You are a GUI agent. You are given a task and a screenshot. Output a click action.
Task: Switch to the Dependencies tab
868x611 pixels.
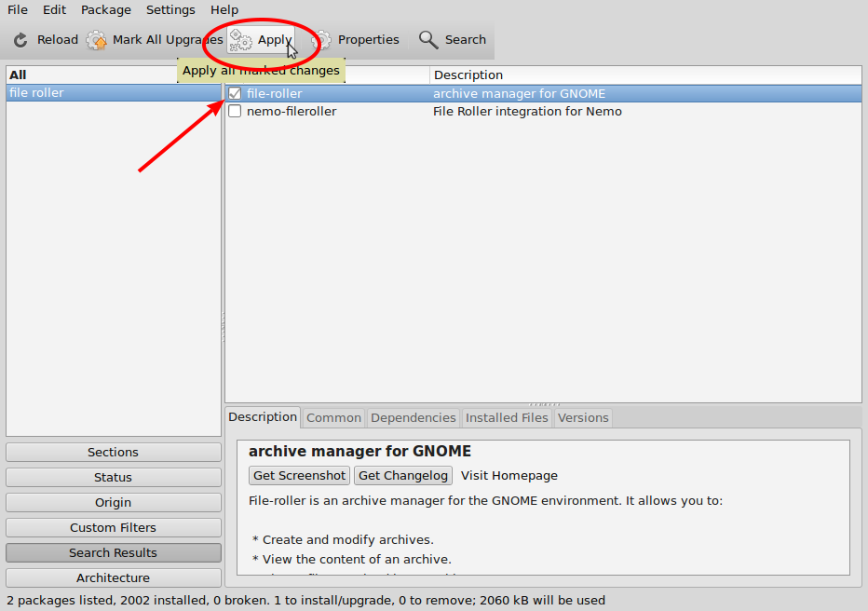(x=413, y=418)
